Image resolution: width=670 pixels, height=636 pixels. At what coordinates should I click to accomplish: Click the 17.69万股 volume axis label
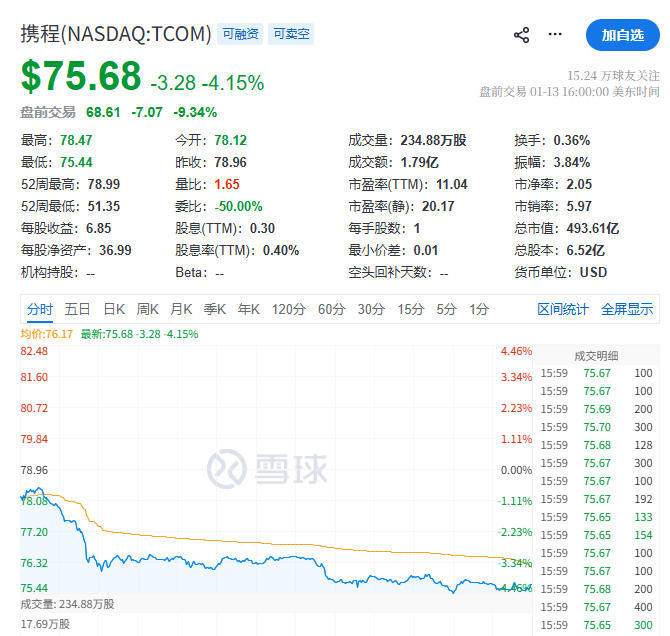(x=45, y=624)
